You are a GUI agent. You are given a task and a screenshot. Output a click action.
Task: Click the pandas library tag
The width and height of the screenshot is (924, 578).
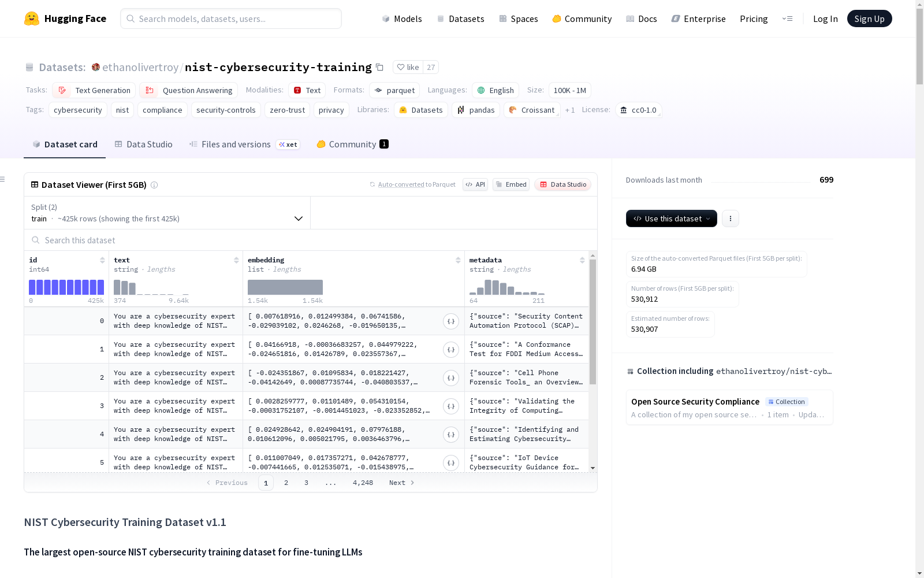[x=476, y=110]
